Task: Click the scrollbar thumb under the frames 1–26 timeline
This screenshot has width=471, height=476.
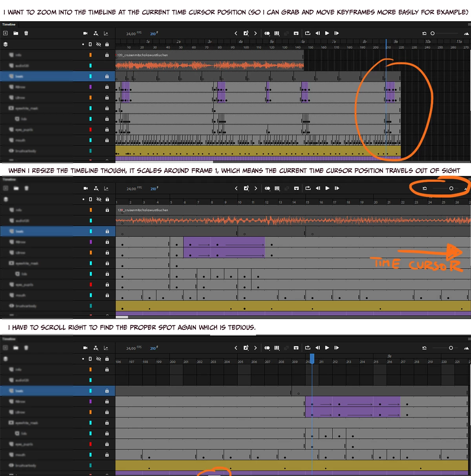Action: (122, 317)
